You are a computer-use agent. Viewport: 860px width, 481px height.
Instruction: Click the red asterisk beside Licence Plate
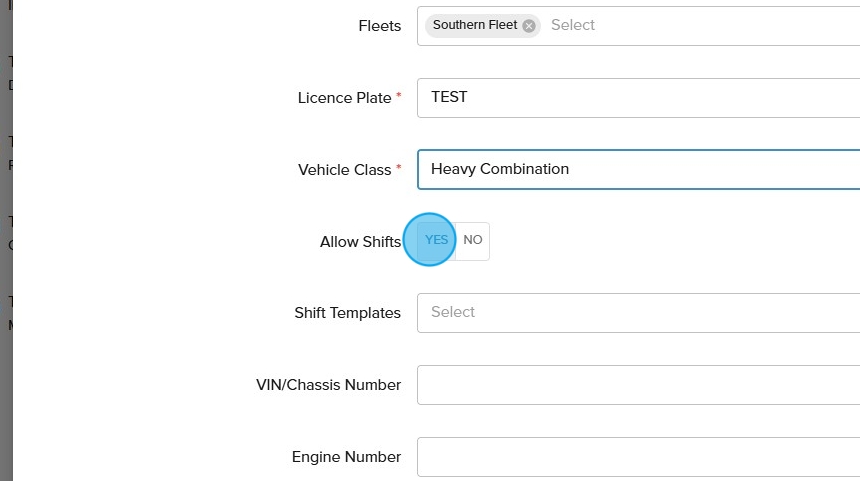tap(399, 96)
